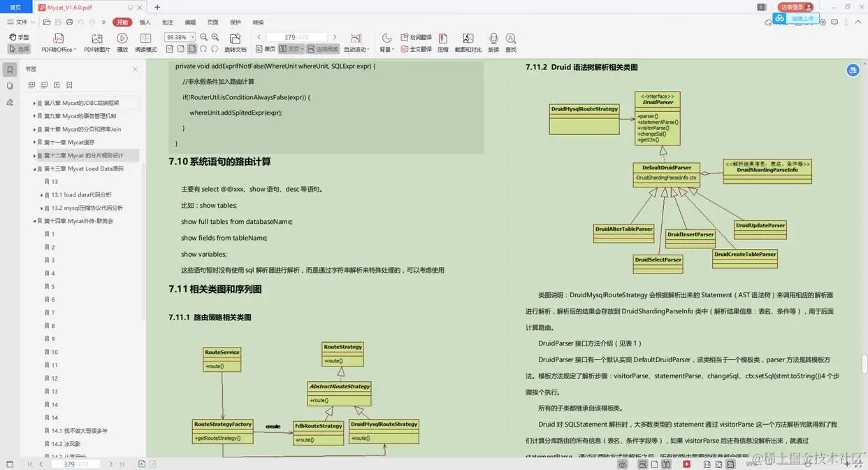Viewport: 868px width, 470px height.
Task: Open a new tab with plus button
Action: point(157,7)
